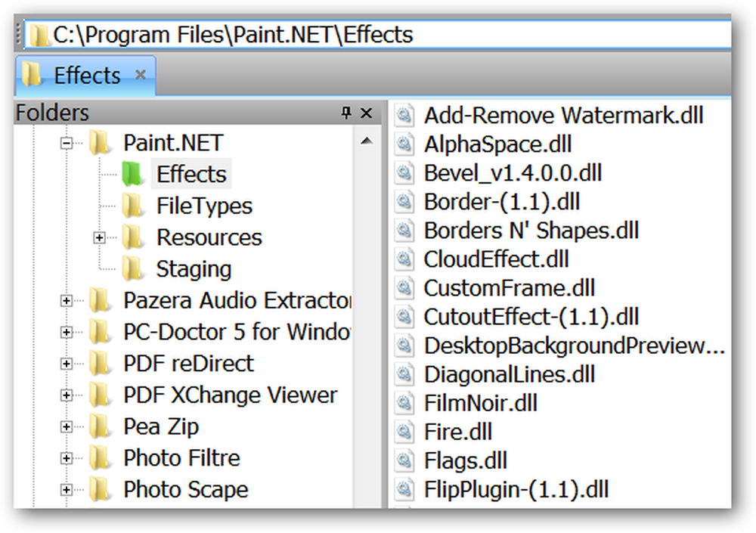This screenshot has height=533, width=756.
Task: Click the DiagonalLines.dll file icon
Action: click(x=404, y=375)
